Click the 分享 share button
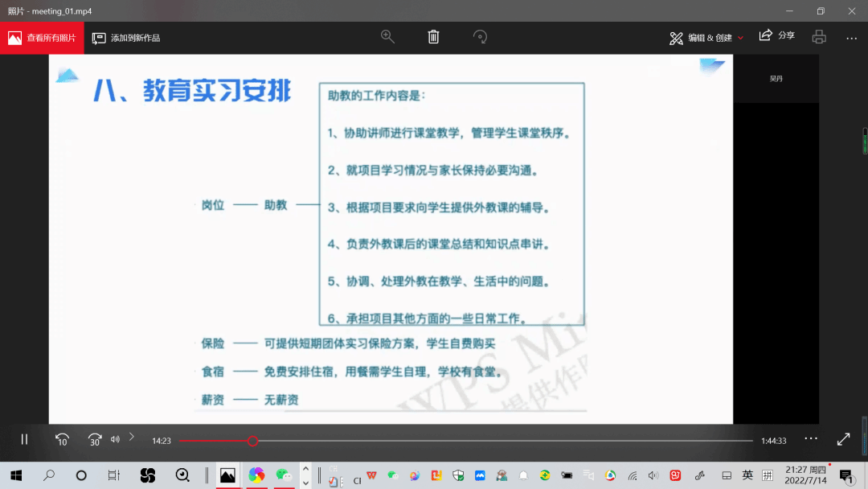 777,36
